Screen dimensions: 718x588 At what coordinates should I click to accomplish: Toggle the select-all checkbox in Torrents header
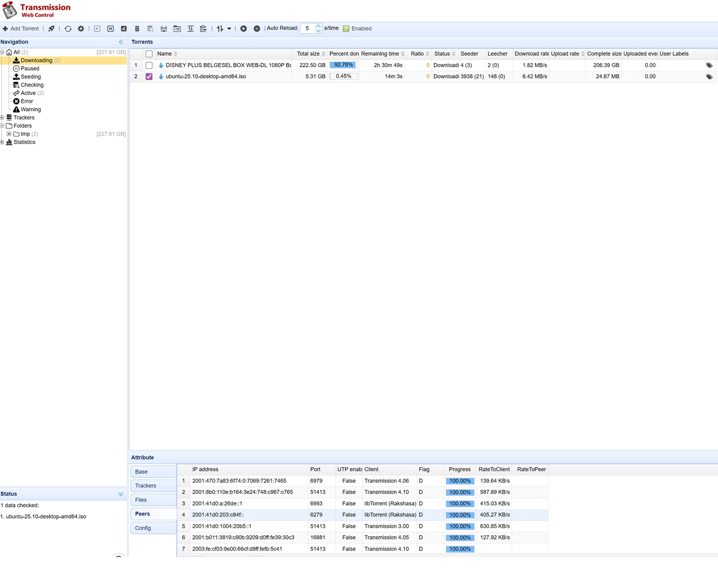tap(149, 54)
